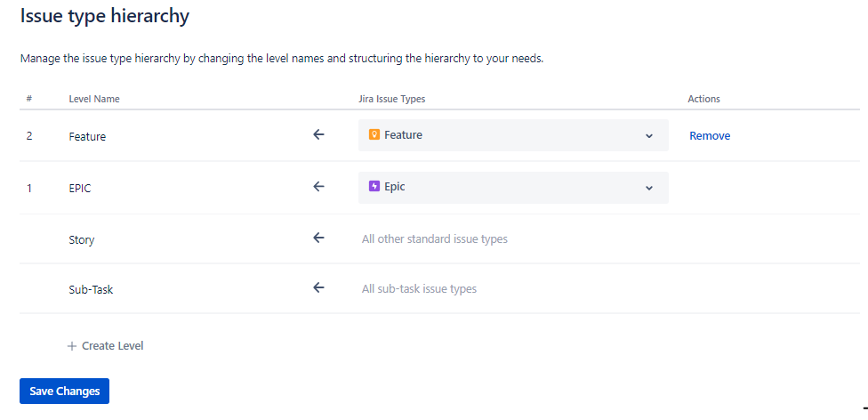
Task: Click the orange Feature issue type icon
Action: click(x=374, y=135)
